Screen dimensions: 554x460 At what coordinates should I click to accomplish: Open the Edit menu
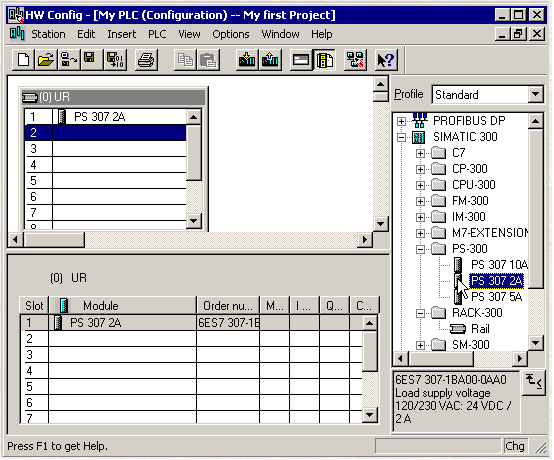[x=86, y=34]
